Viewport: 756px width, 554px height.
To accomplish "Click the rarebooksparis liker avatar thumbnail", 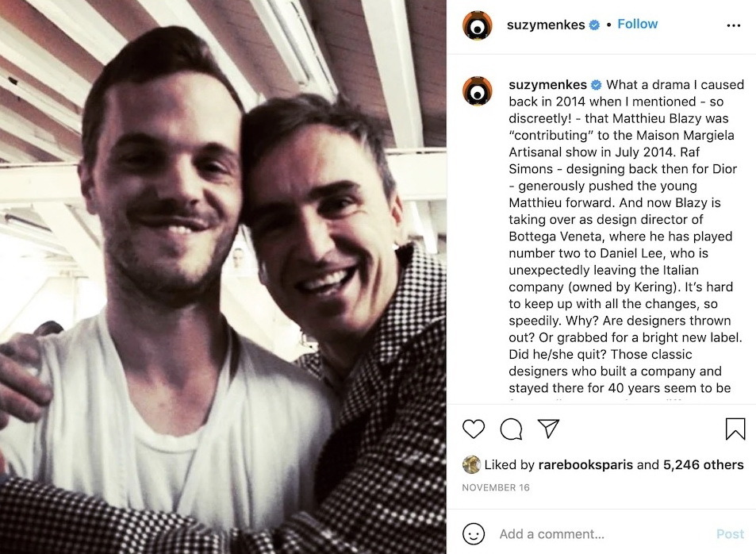I will (471, 464).
